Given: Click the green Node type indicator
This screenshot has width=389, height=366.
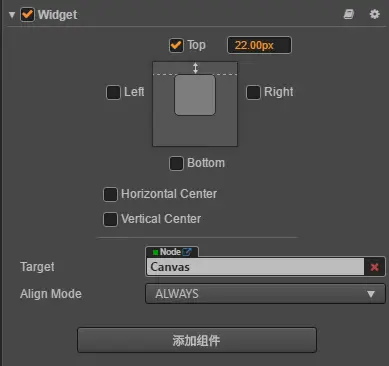Looking at the screenshot, I should pos(155,252).
